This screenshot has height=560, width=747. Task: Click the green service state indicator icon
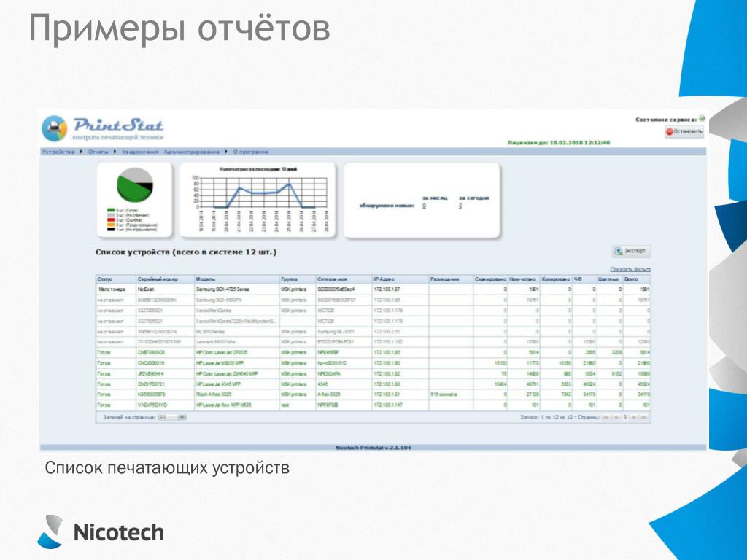pyautogui.click(x=702, y=119)
